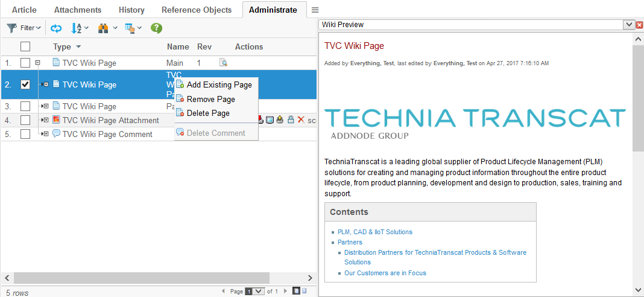
Task: Follow the Our Customers are in Focus link
Action: [385, 273]
